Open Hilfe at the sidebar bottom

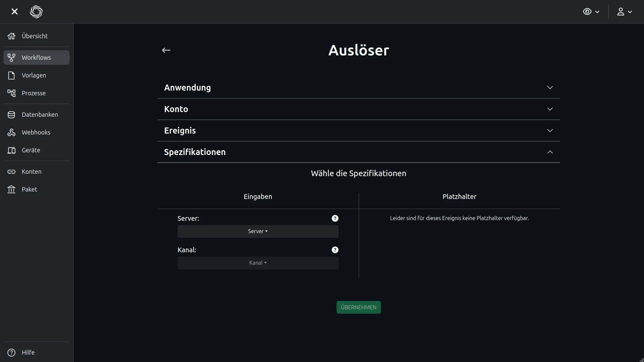pyautogui.click(x=28, y=353)
